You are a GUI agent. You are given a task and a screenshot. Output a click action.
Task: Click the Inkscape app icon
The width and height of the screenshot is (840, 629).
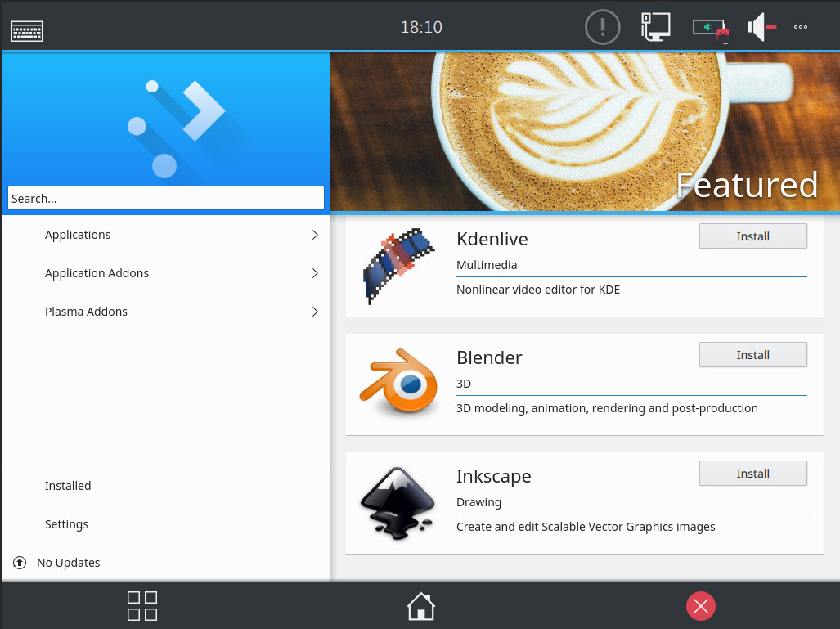tap(397, 502)
